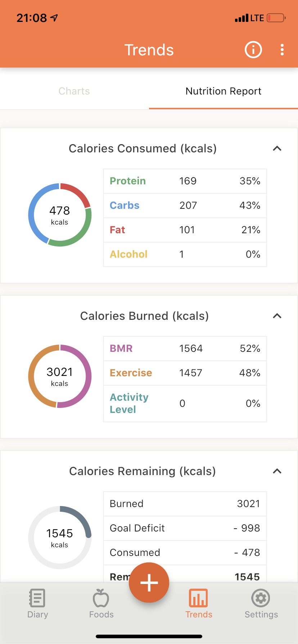Switch to the Charts tab
Image resolution: width=298 pixels, height=644 pixels.
pos(74,91)
